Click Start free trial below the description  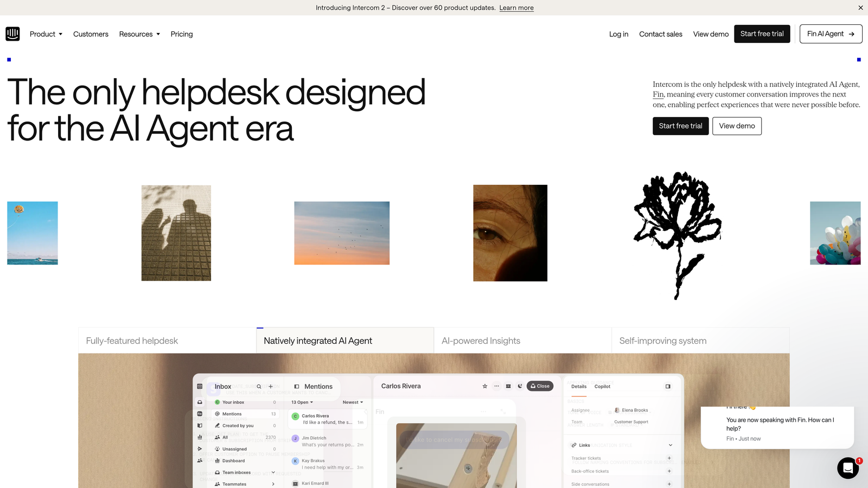coord(680,126)
